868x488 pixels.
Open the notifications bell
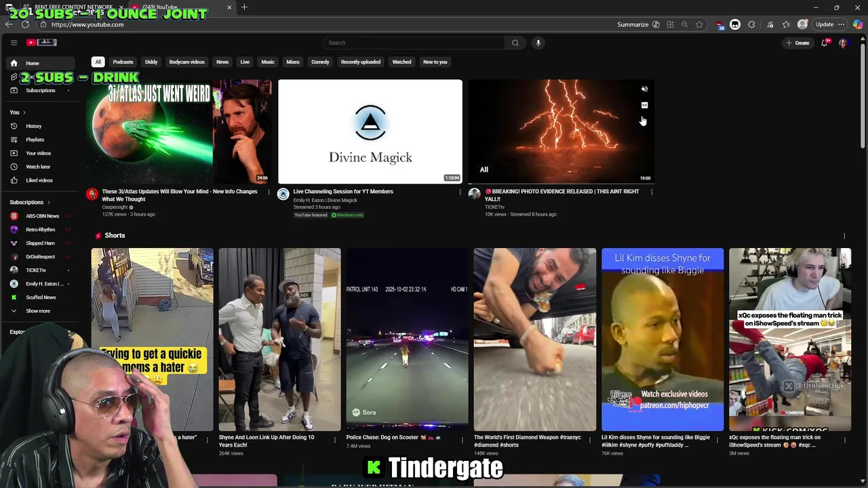[825, 43]
